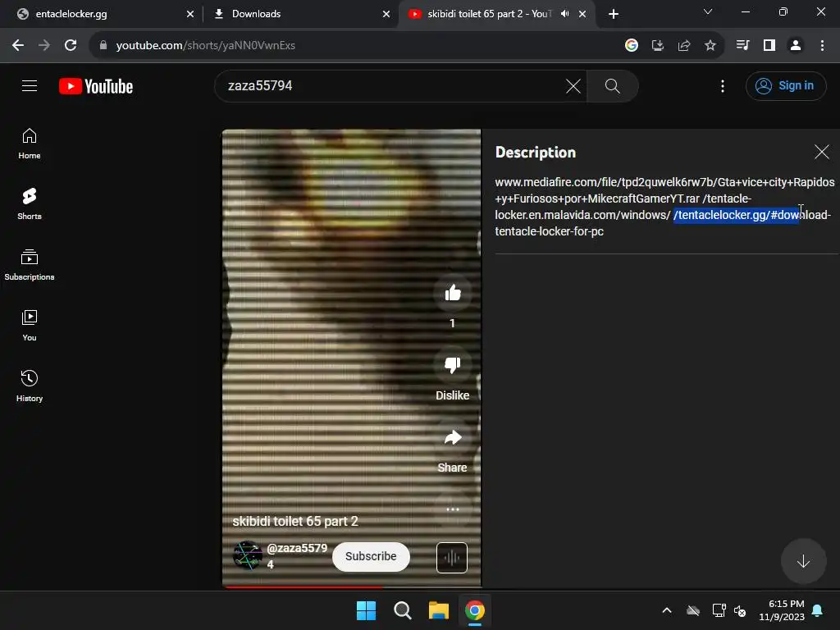Viewport: 840px width, 630px height.
Task: Expand the tab search dropdown
Action: pyautogui.click(x=708, y=11)
